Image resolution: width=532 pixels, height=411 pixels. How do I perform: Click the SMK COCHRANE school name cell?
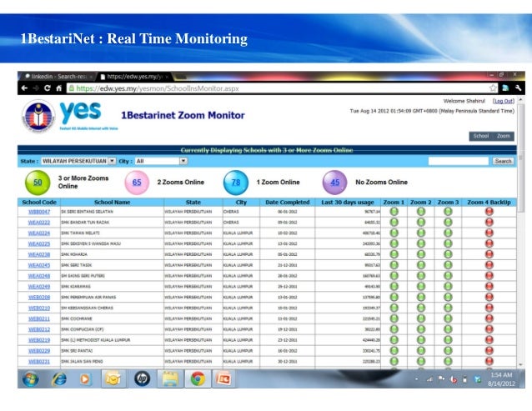click(112, 318)
